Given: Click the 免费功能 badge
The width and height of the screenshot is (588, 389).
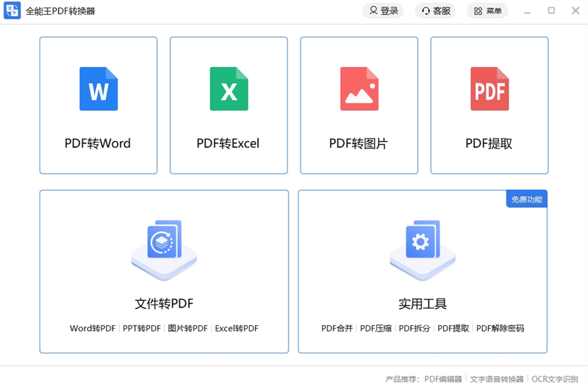Looking at the screenshot, I should click(527, 199).
